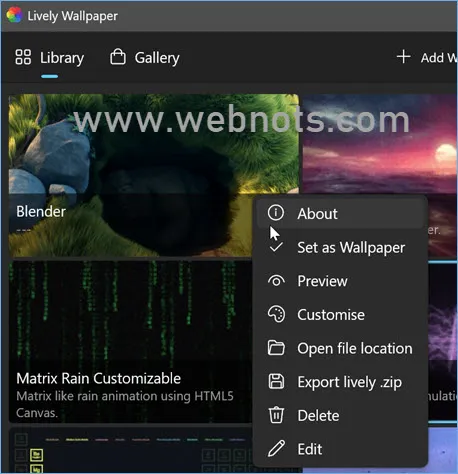
Task: Click the trash can Delete icon
Action: [x=276, y=415]
